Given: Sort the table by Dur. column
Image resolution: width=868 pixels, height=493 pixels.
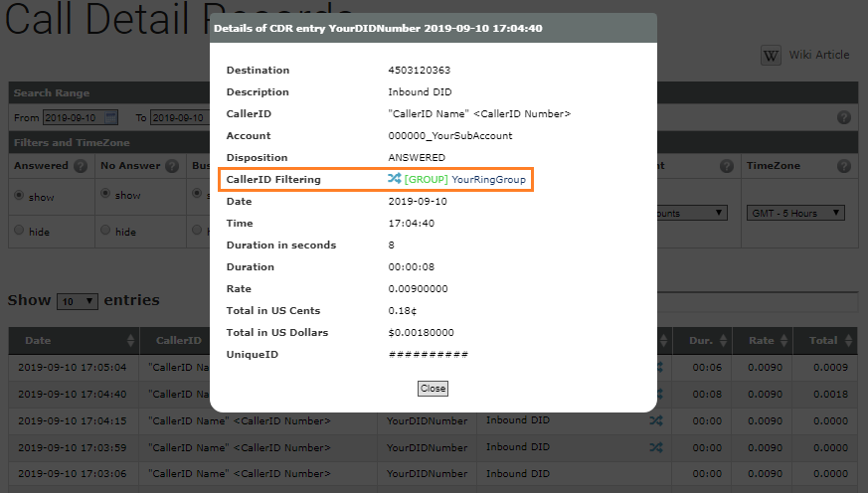Looking at the screenshot, I should (702, 341).
